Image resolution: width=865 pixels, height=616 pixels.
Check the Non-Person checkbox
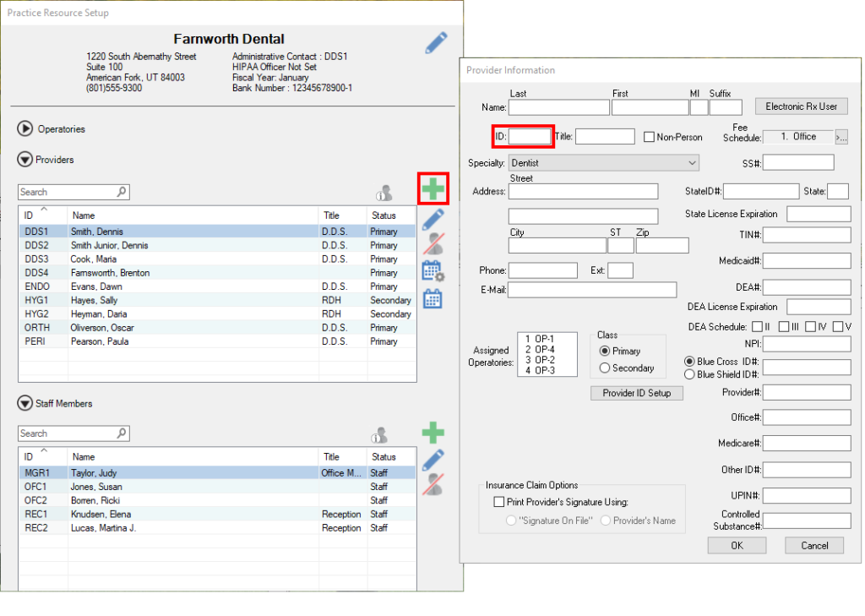(648, 137)
